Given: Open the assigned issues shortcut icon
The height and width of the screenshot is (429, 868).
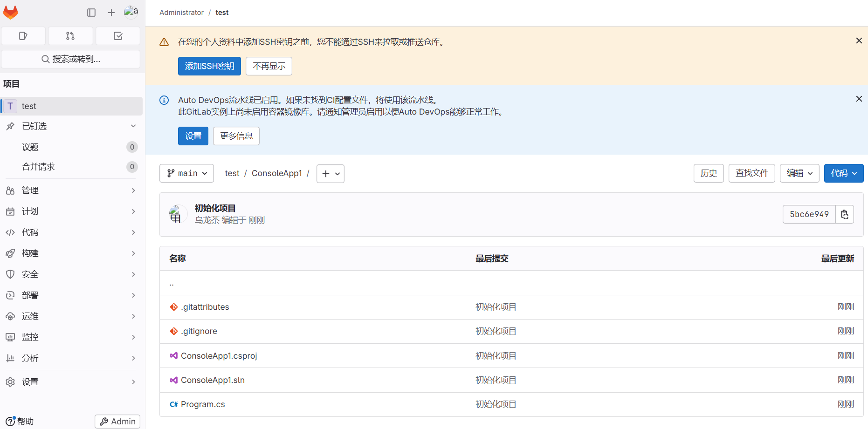Looking at the screenshot, I should 23,36.
